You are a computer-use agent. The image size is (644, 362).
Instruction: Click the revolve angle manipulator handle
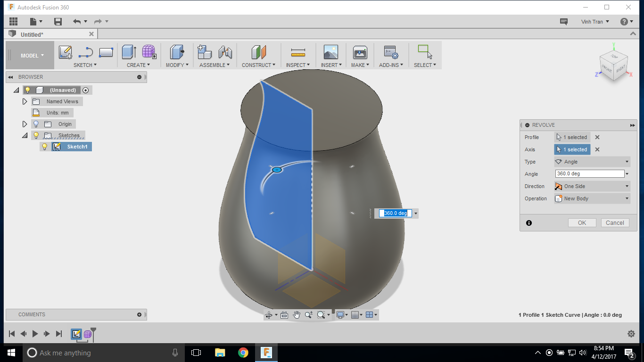pos(277,169)
